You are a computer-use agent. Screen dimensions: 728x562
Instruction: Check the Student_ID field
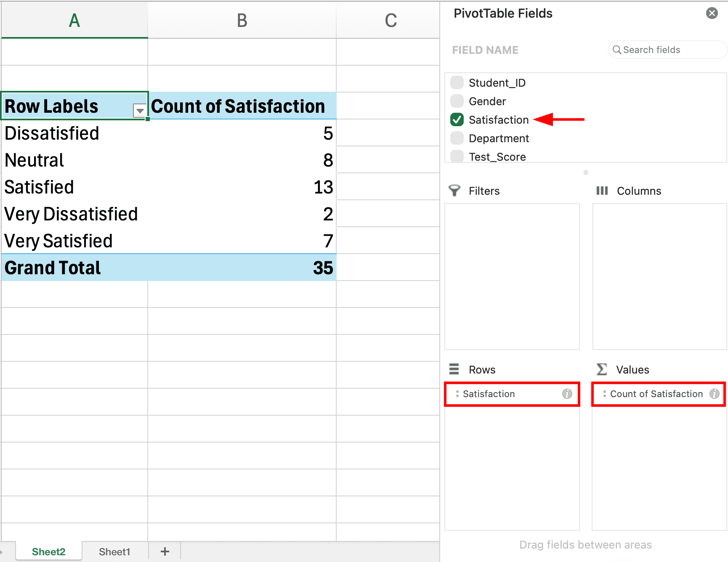(457, 82)
